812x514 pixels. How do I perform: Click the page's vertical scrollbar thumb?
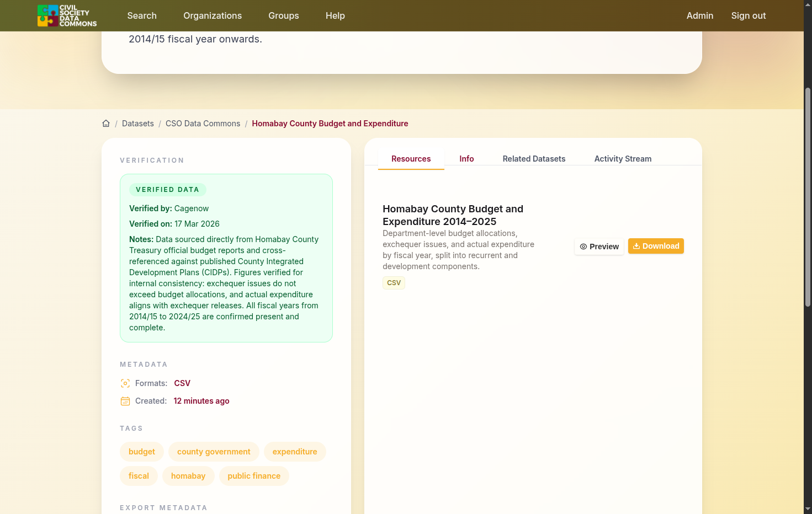click(808, 197)
